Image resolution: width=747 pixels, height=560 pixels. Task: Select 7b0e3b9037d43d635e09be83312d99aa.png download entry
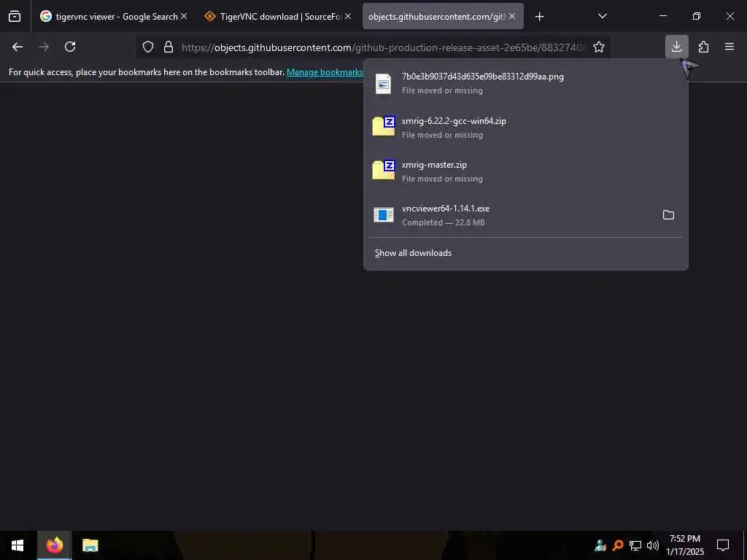point(525,83)
